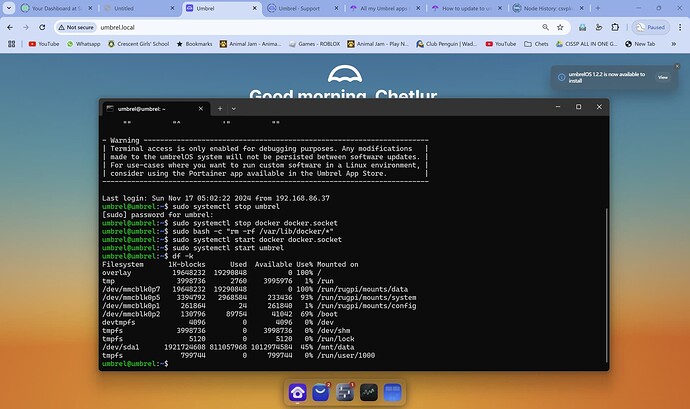The height and width of the screenshot is (409, 690).
Task: Open Games - ROBLOX bookmark
Action: tap(315, 44)
